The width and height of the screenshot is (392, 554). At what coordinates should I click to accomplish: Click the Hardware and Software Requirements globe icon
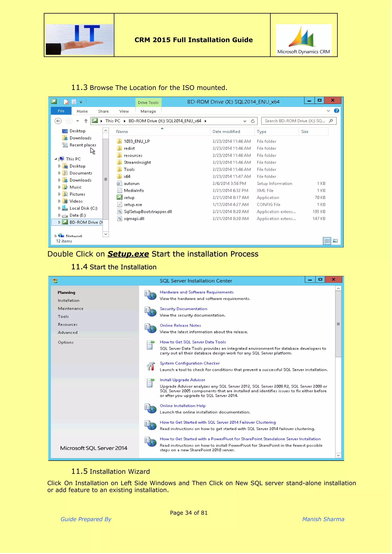tap(150, 295)
